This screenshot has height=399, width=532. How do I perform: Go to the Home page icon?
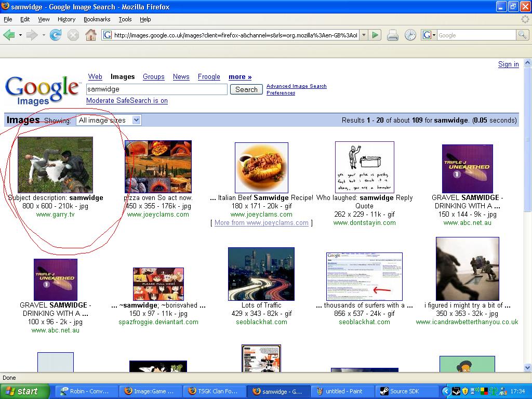point(91,35)
